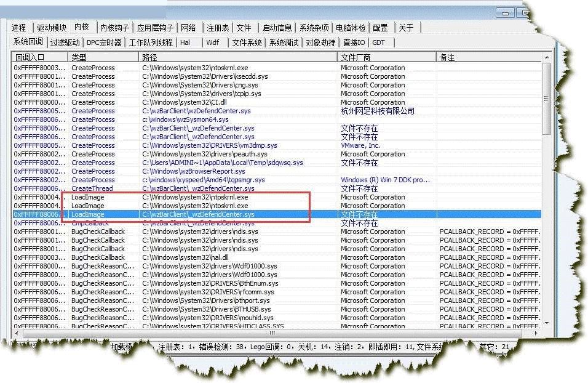Image resolution: width=588 pixels, height=383 pixels.
Task: Open the Wdf sub-tab
Action: pyautogui.click(x=212, y=42)
